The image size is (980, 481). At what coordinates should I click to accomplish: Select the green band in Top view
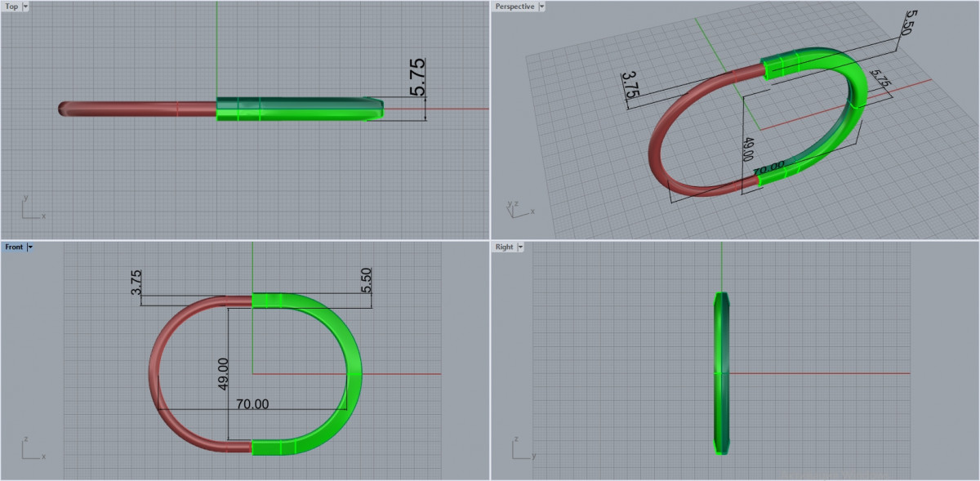300,109
